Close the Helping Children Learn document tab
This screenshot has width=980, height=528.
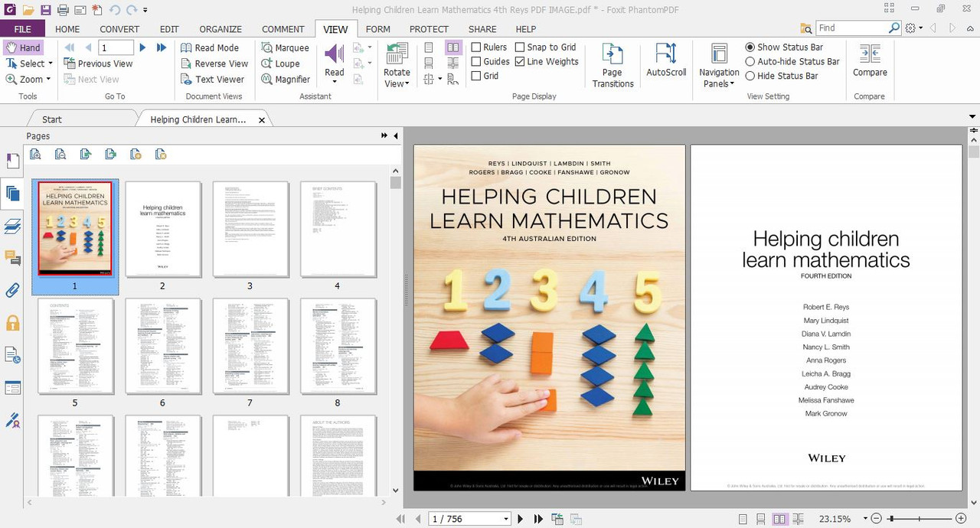pyautogui.click(x=262, y=120)
